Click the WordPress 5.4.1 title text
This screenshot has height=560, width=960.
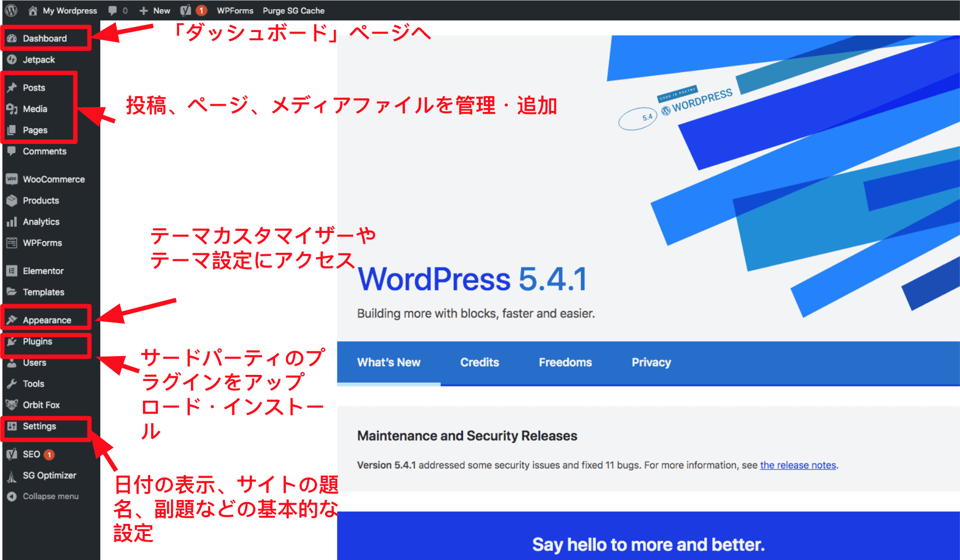coord(472,279)
